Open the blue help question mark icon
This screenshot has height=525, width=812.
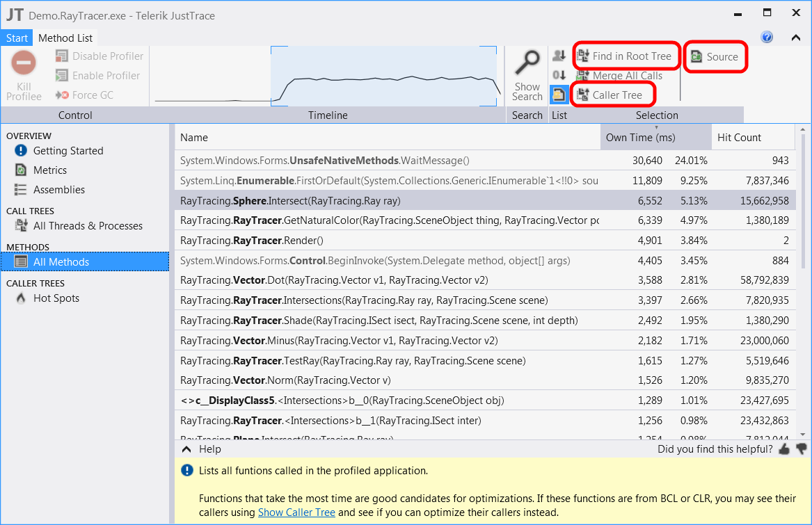coord(767,38)
